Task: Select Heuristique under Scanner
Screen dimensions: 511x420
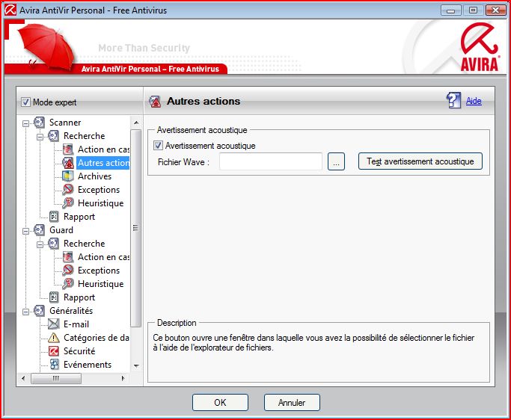Action: click(x=101, y=203)
